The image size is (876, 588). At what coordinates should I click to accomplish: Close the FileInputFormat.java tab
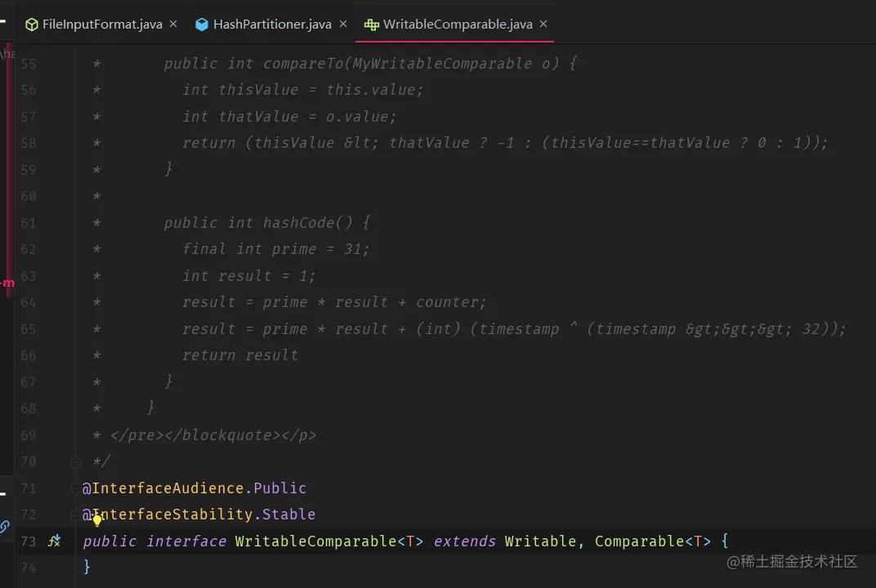[x=173, y=24]
